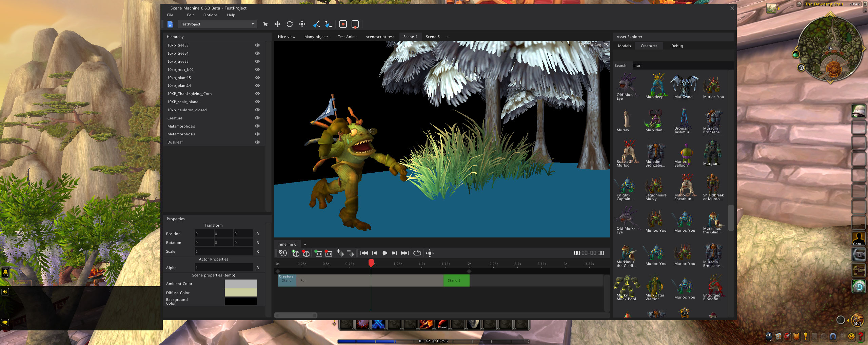Image resolution: width=868 pixels, height=345 pixels.
Task: Open the Models tab in Asset Explorer
Action: coord(625,46)
